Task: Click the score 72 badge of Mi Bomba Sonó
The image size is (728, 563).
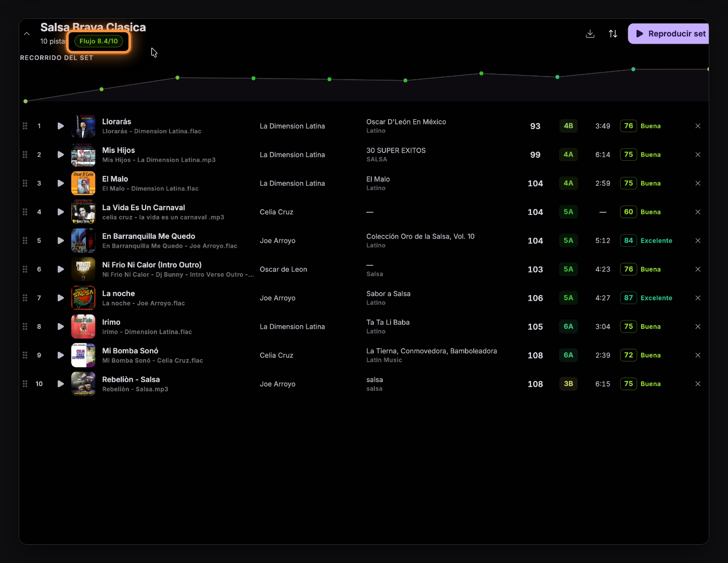Action: click(x=629, y=355)
